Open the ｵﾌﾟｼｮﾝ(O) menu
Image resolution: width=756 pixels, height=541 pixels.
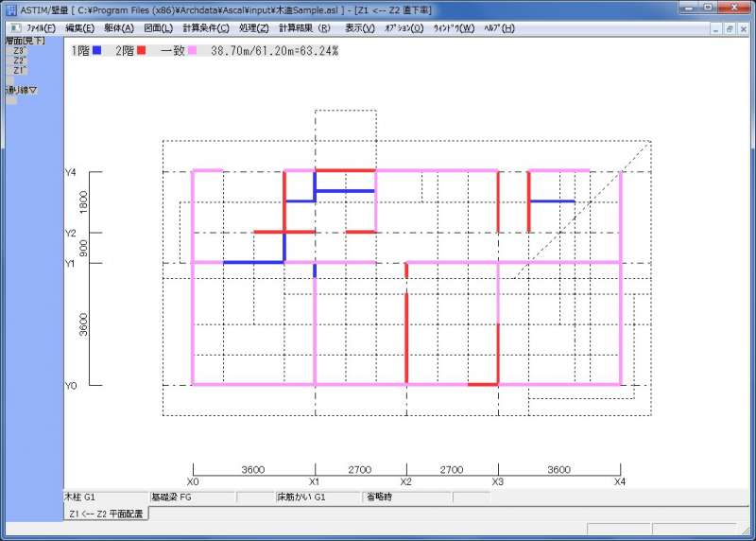pos(404,28)
